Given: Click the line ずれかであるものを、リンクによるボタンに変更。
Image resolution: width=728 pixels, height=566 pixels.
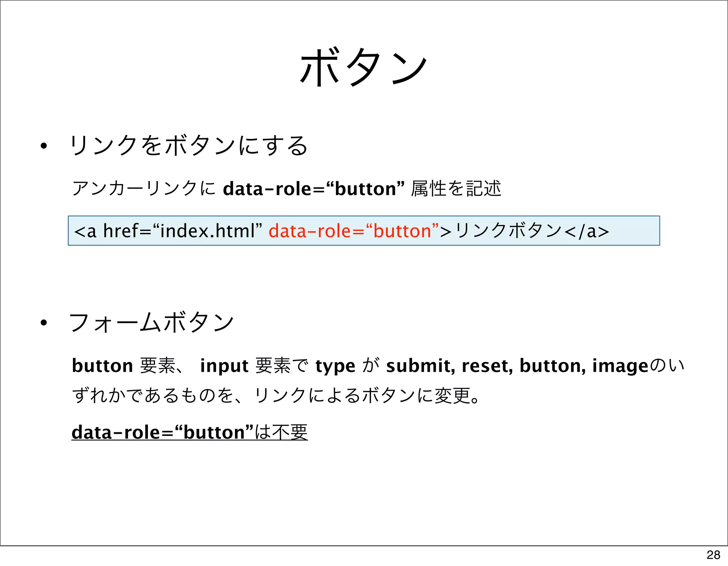Looking at the screenshot, I should point(277,395).
